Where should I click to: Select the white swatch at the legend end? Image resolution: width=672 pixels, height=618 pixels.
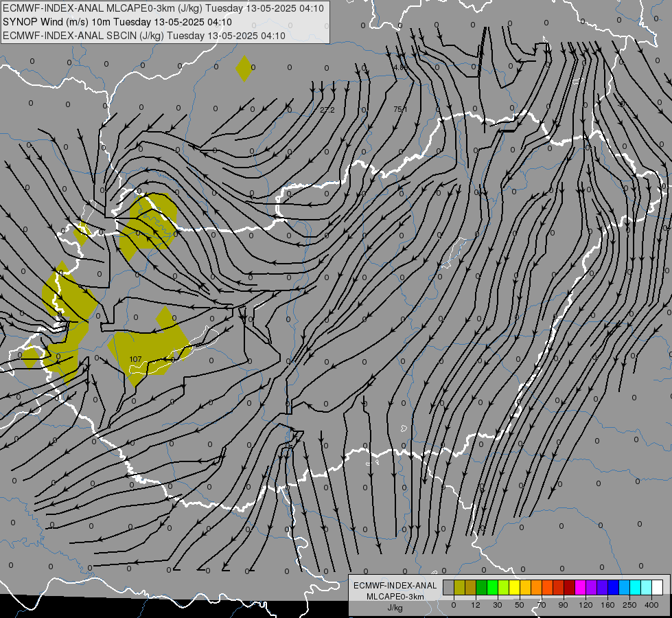657,587
